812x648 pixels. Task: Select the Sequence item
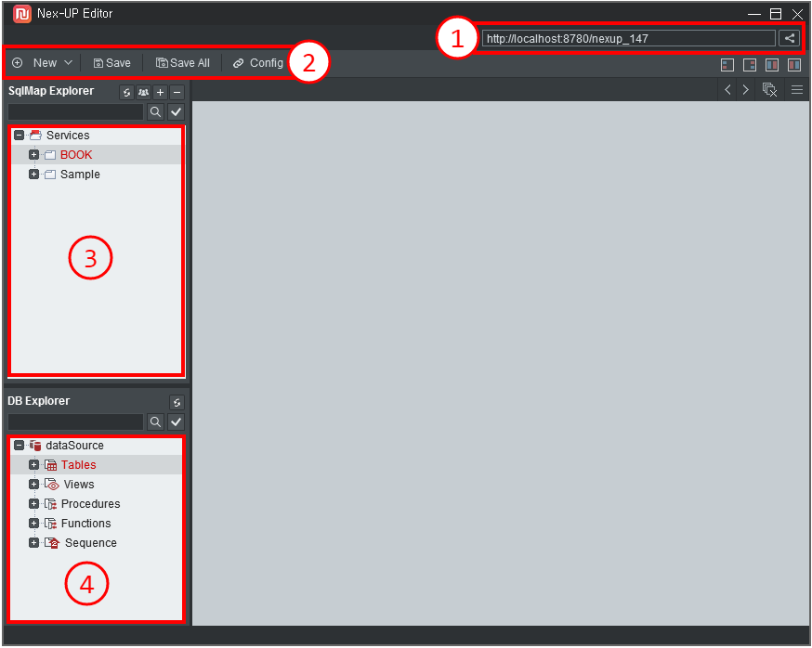91,543
